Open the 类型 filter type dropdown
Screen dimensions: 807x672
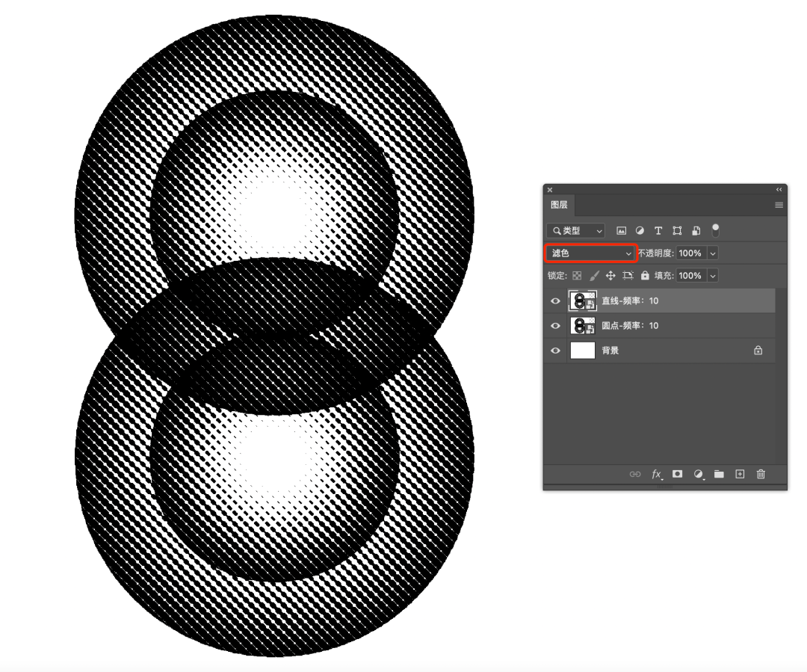point(575,231)
